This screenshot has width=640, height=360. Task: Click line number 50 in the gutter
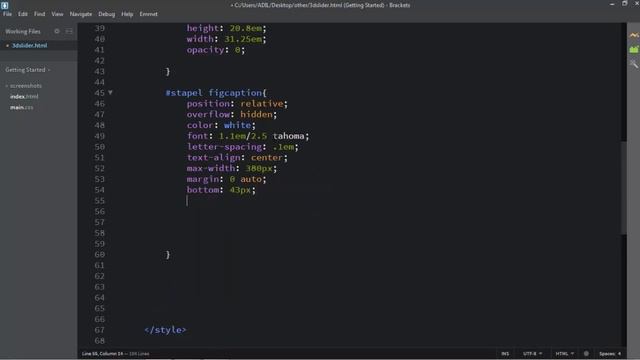pos(100,147)
